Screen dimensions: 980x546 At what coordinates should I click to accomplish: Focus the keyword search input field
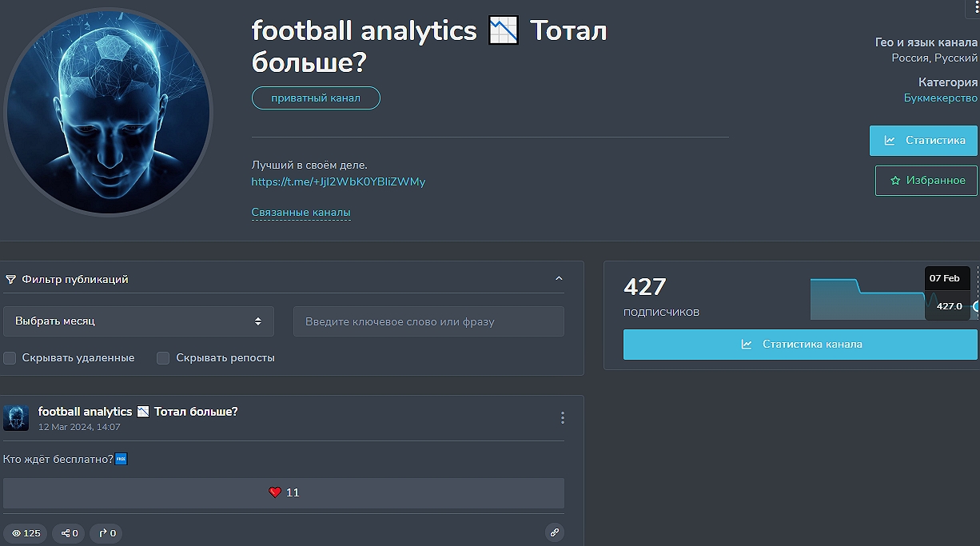[x=428, y=321]
